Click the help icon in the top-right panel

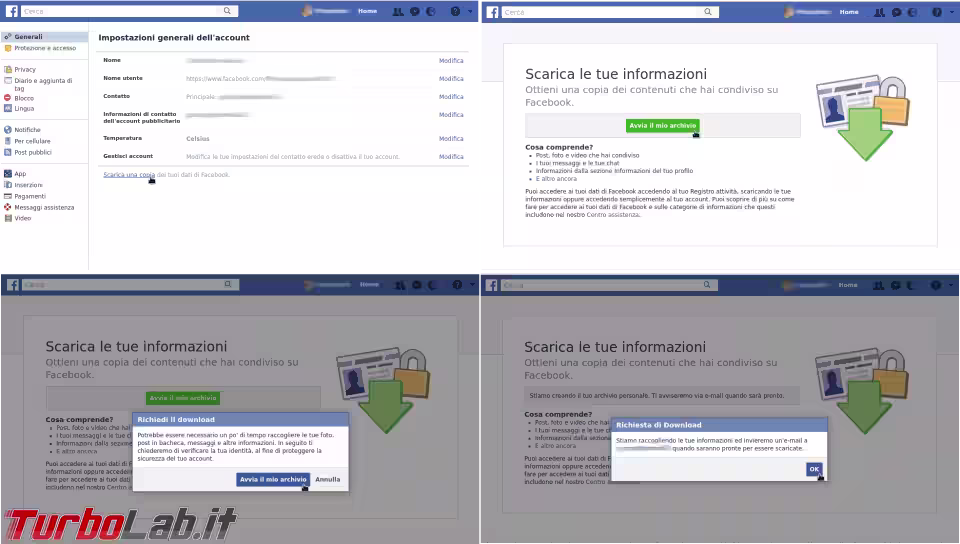[936, 12]
